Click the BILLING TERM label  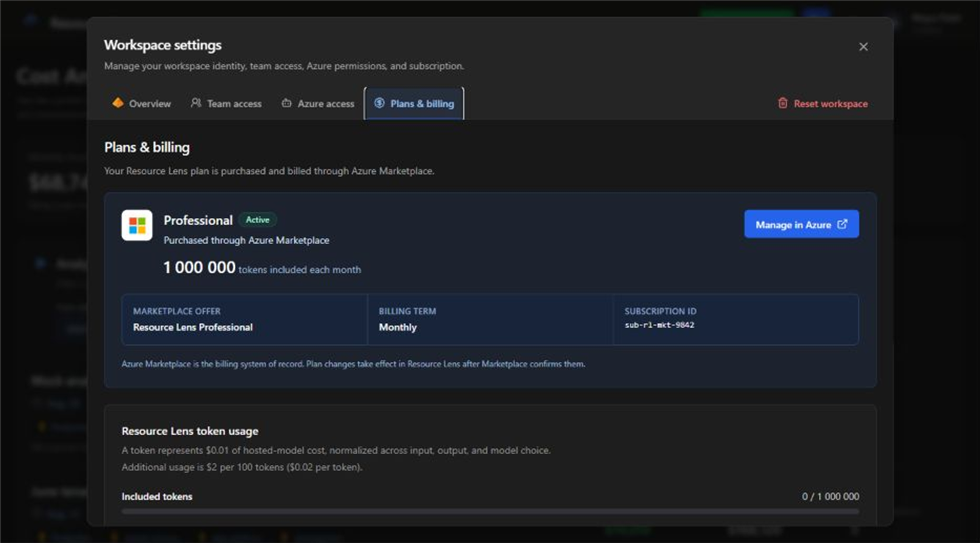pos(407,311)
